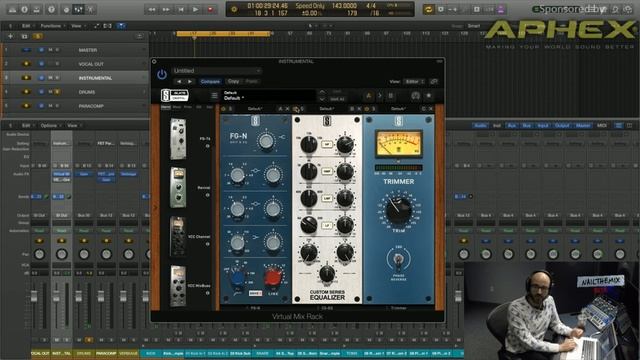Open the mixer Options menu
The height and width of the screenshot is (360, 640).
pyautogui.click(x=50, y=126)
